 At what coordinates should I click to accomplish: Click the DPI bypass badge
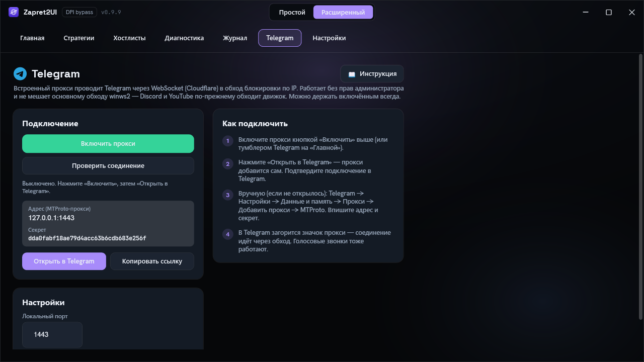click(79, 12)
